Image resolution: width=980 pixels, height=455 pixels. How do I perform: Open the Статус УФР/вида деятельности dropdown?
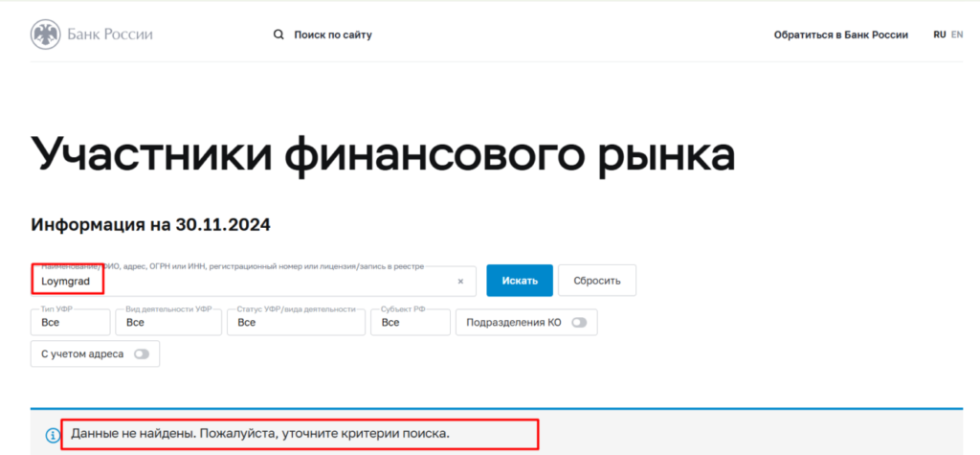pos(297,322)
